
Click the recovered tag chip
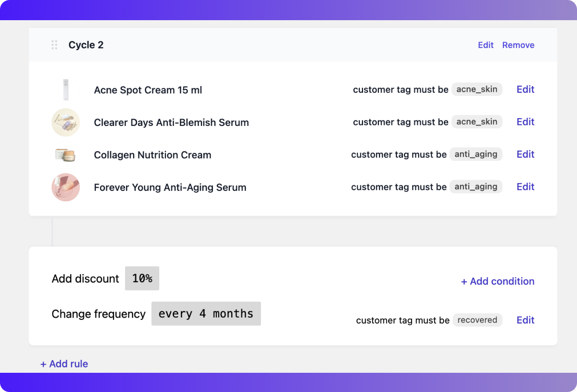click(477, 320)
